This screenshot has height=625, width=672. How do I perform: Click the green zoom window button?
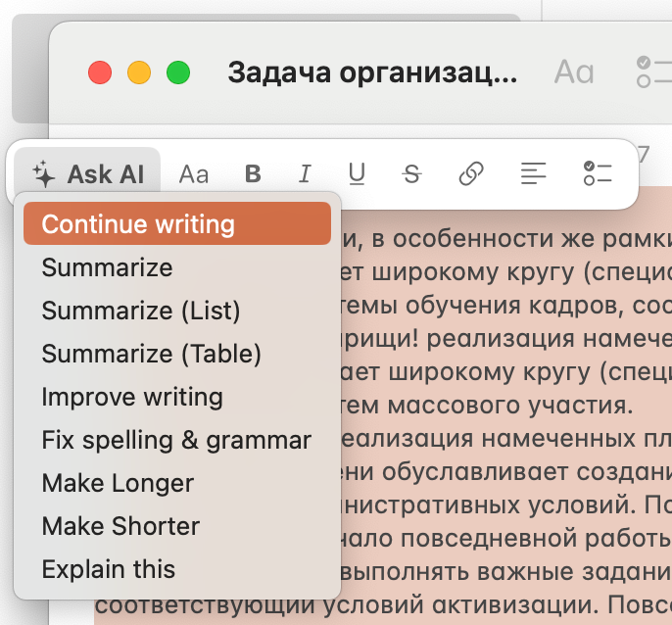pos(178,72)
